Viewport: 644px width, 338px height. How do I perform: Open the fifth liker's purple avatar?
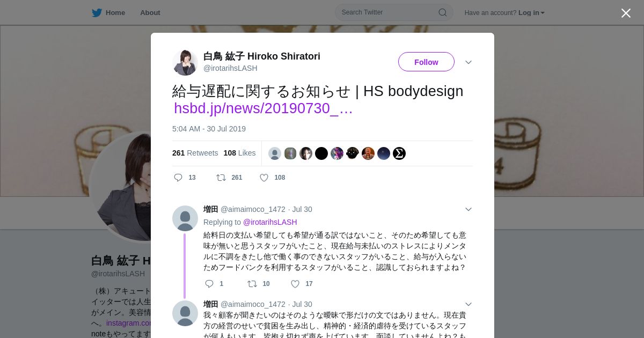click(x=337, y=153)
